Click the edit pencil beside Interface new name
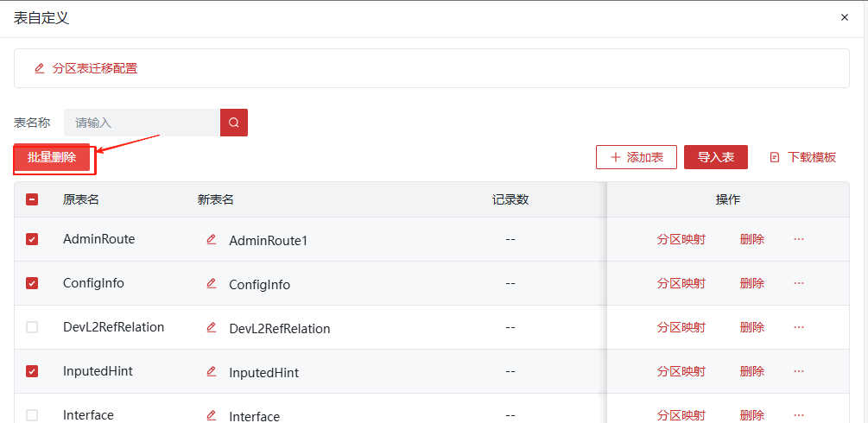This screenshot has width=868, height=423. point(212,415)
